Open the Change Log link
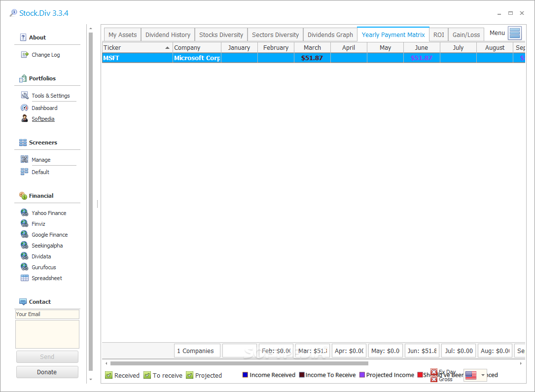The width and height of the screenshot is (535, 392). point(46,55)
